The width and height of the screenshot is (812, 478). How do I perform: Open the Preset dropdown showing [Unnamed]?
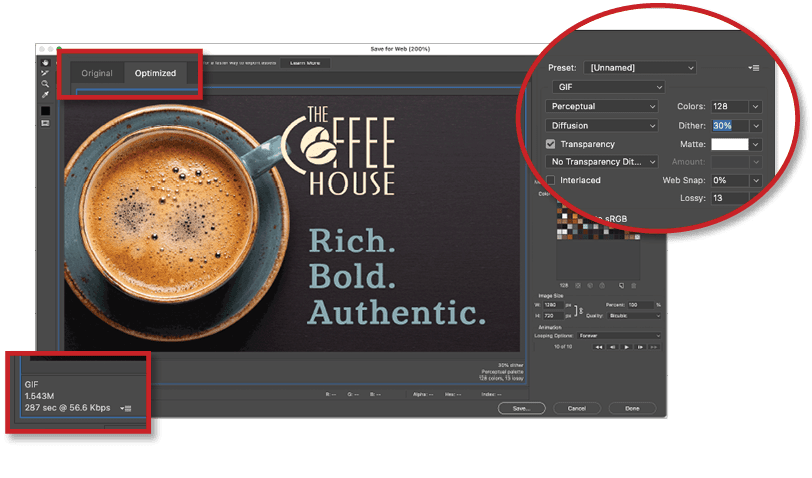640,68
